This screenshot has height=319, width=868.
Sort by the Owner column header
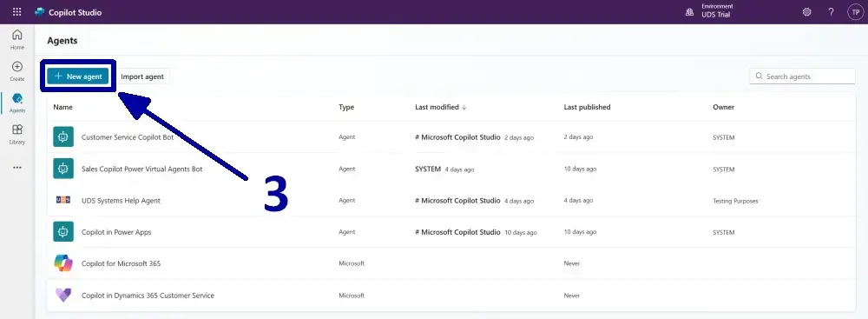pyautogui.click(x=724, y=107)
